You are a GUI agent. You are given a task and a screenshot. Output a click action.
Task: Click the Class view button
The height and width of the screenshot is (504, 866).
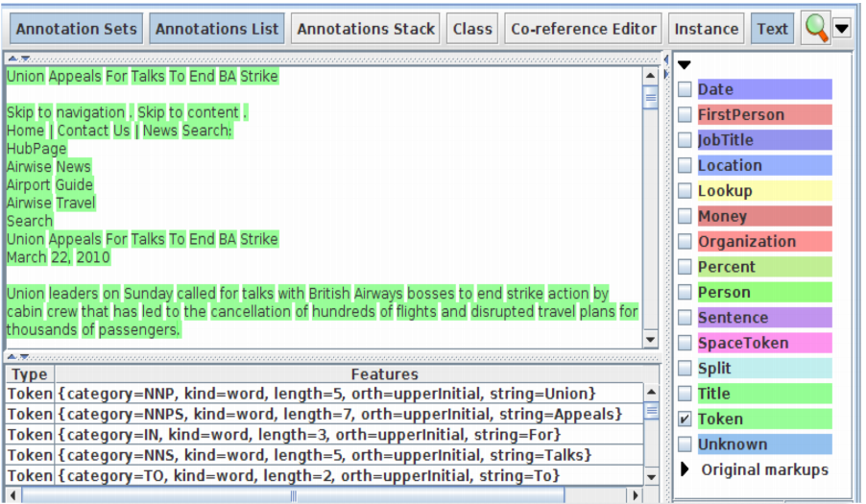(x=472, y=29)
